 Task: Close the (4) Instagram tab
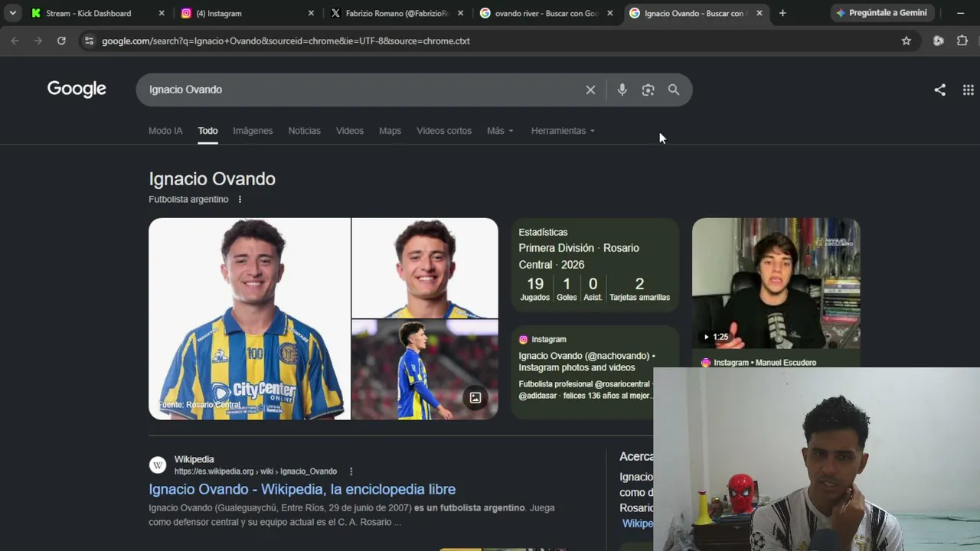311,13
